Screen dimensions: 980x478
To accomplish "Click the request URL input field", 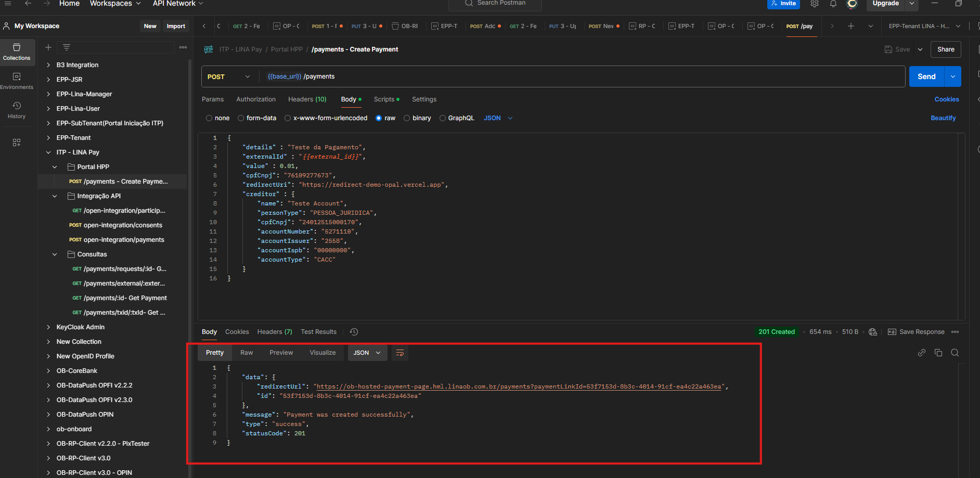I will coord(572,76).
